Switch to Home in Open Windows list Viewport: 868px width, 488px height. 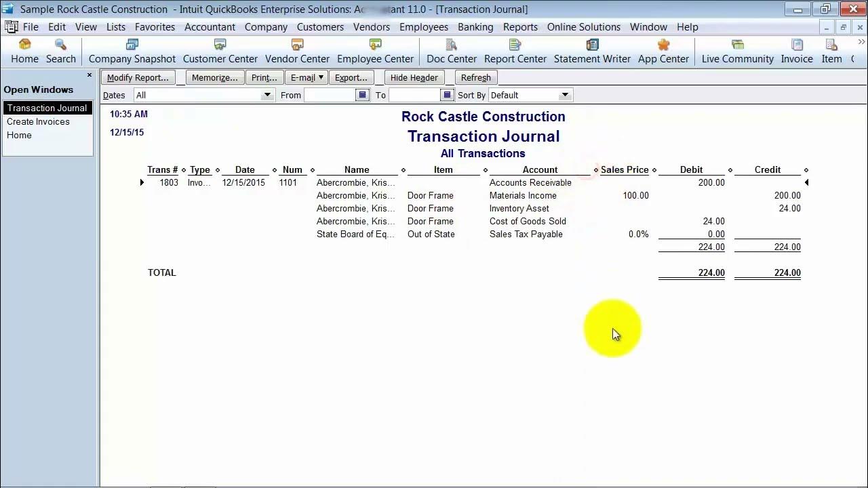tap(19, 135)
